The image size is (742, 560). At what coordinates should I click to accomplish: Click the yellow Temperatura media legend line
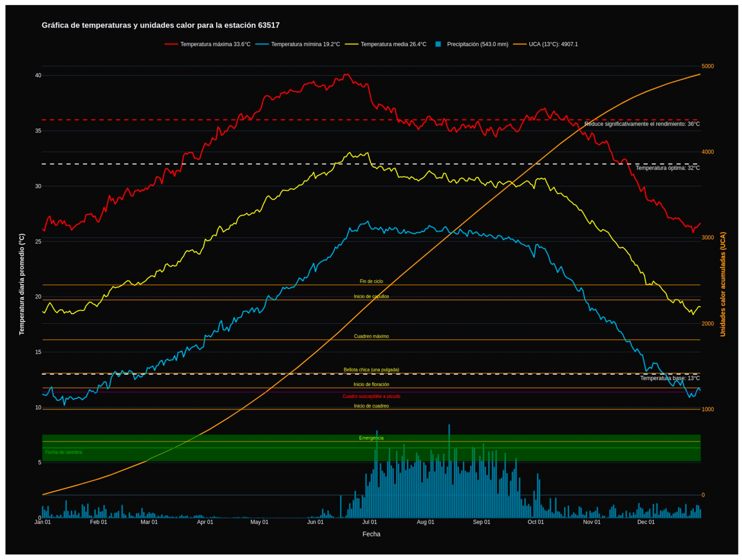pyautogui.click(x=351, y=44)
